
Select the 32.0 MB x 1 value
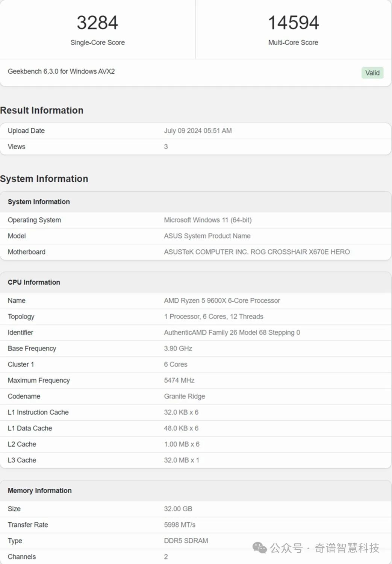click(182, 460)
